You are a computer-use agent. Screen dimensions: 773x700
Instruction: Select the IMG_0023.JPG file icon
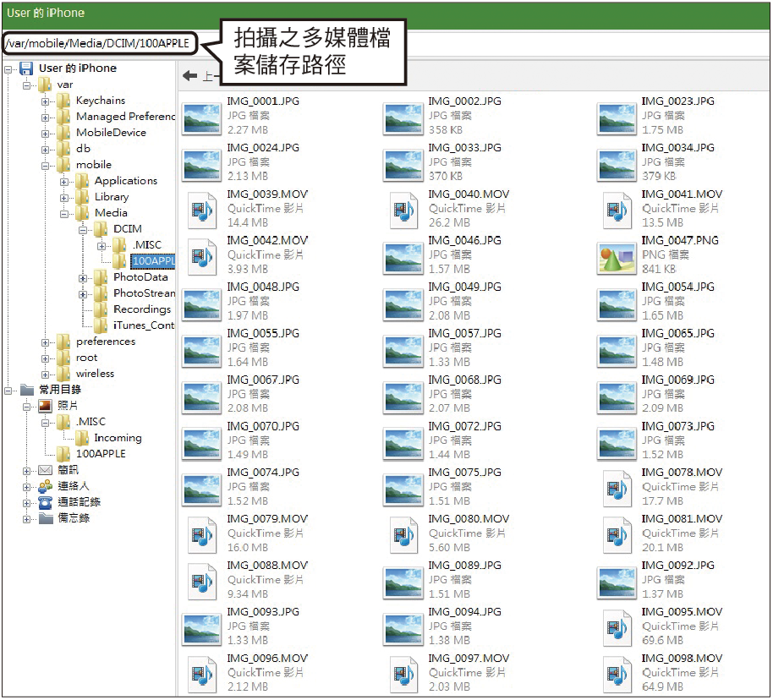pos(616,119)
